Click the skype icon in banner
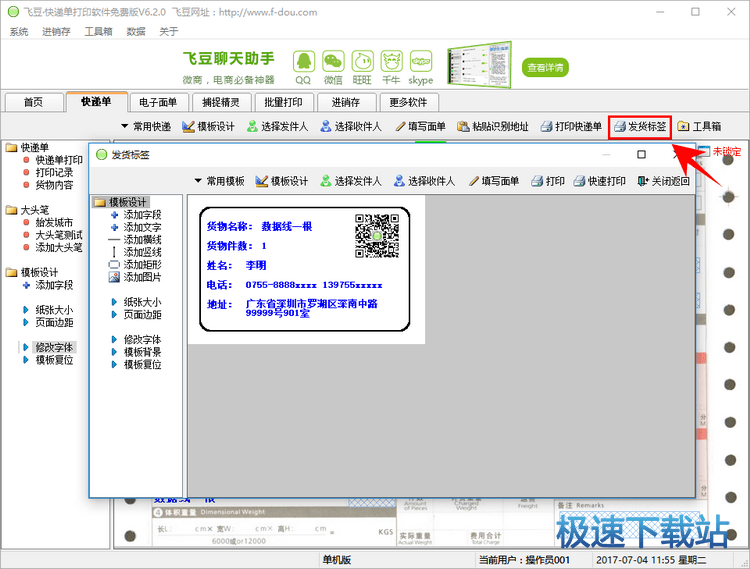The width and height of the screenshot is (750, 569). point(421,62)
